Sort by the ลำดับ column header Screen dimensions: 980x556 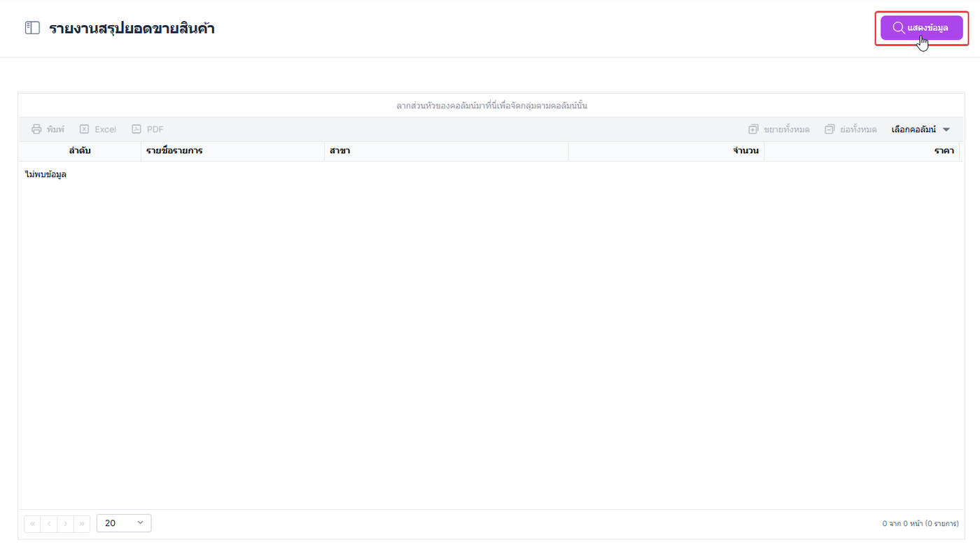pyautogui.click(x=80, y=151)
